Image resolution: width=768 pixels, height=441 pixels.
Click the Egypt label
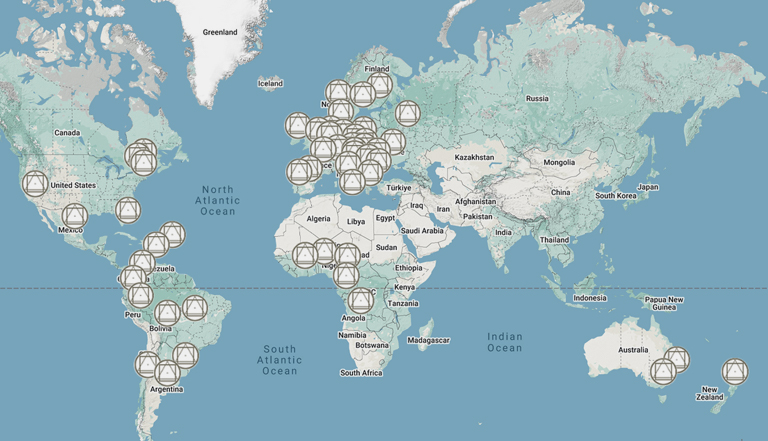point(385,218)
